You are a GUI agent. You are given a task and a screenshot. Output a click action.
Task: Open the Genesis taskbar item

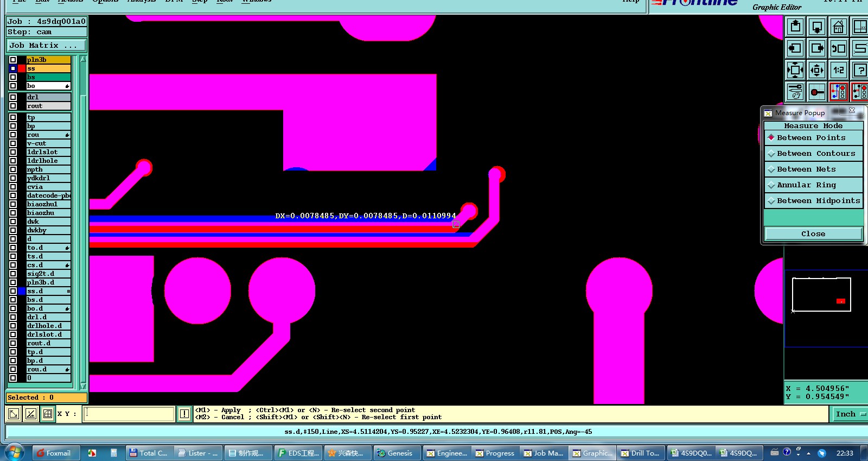[395, 453]
